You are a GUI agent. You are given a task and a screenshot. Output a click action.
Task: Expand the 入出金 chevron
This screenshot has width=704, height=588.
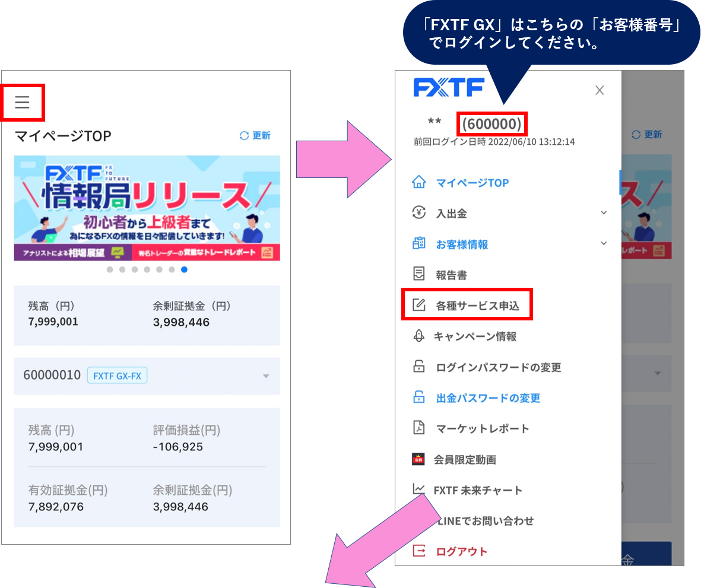604,213
